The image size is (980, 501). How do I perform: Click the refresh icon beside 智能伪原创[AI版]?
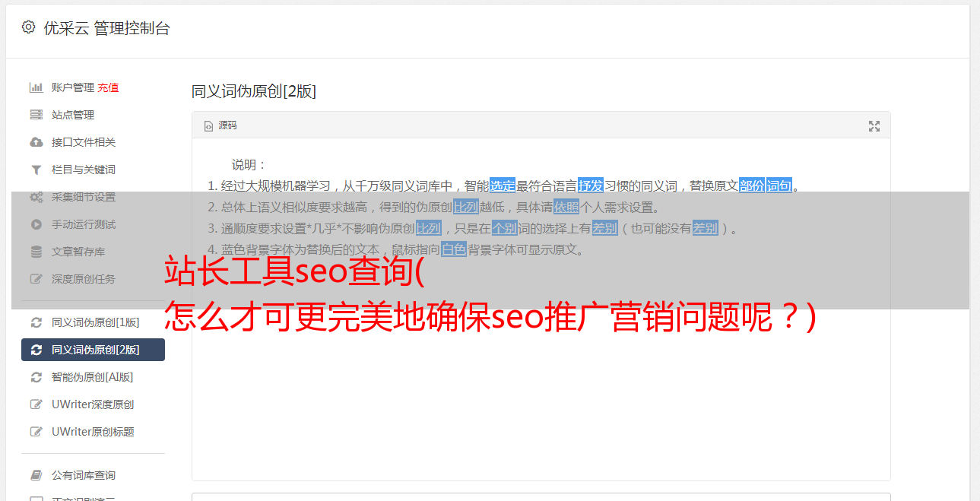point(36,377)
